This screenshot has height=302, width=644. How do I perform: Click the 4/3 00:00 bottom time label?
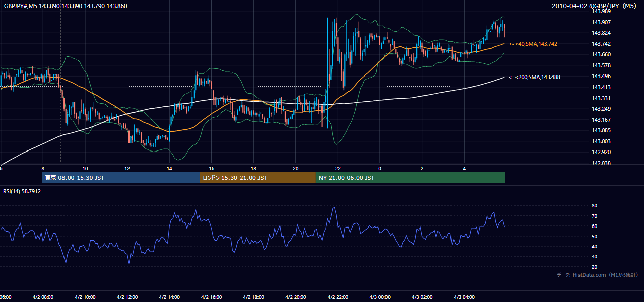[x=380, y=297]
